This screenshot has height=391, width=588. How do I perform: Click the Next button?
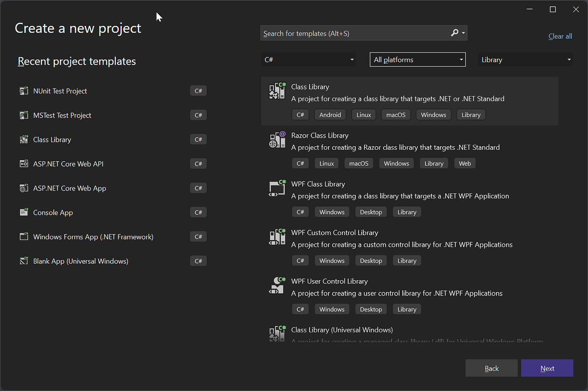(x=547, y=368)
